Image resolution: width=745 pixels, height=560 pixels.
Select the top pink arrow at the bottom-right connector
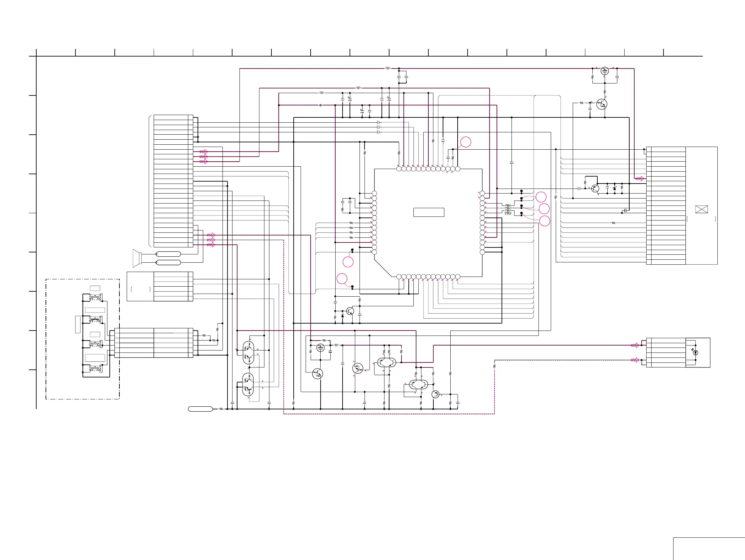tap(635, 345)
